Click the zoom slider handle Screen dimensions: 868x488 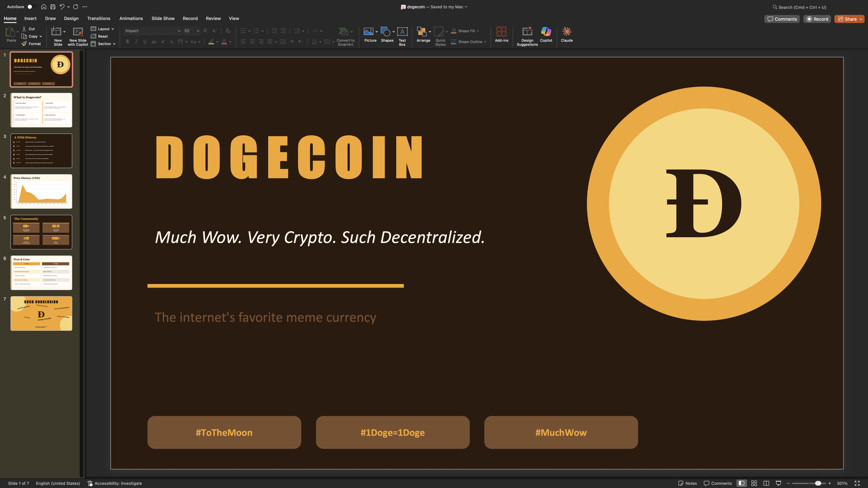click(x=818, y=483)
